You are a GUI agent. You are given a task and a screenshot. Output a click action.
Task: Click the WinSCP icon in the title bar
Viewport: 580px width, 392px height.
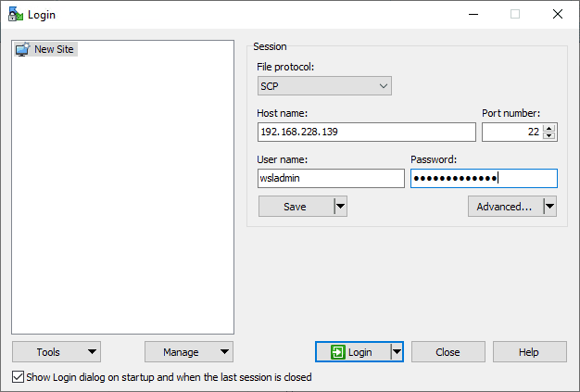16,15
